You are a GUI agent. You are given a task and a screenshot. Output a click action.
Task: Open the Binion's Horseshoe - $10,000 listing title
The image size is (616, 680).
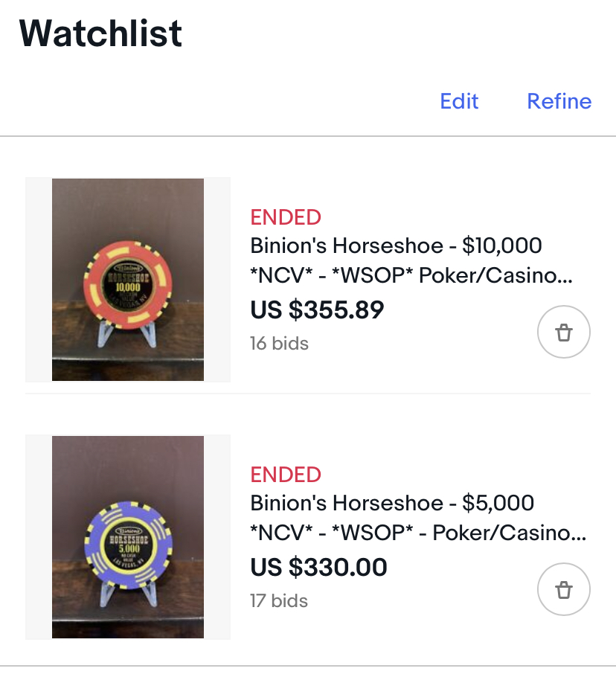pos(396,246)
